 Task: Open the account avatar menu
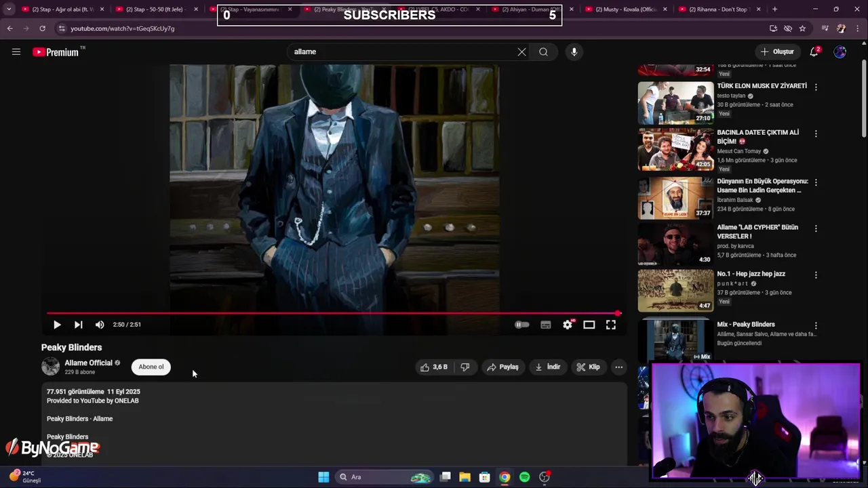[840, 52]
